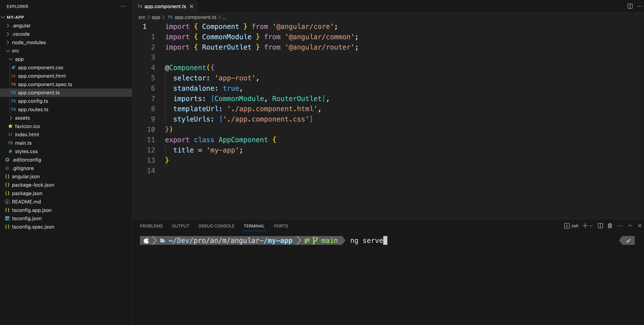Click the TS icon of main.ts
The image size is (644, 325).
pyautogui.click(x=10, y=143)
